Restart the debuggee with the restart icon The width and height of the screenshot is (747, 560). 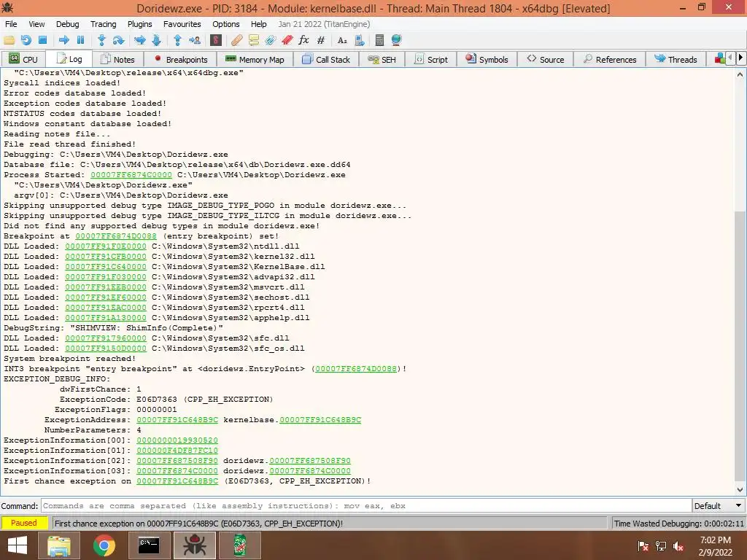26,41
